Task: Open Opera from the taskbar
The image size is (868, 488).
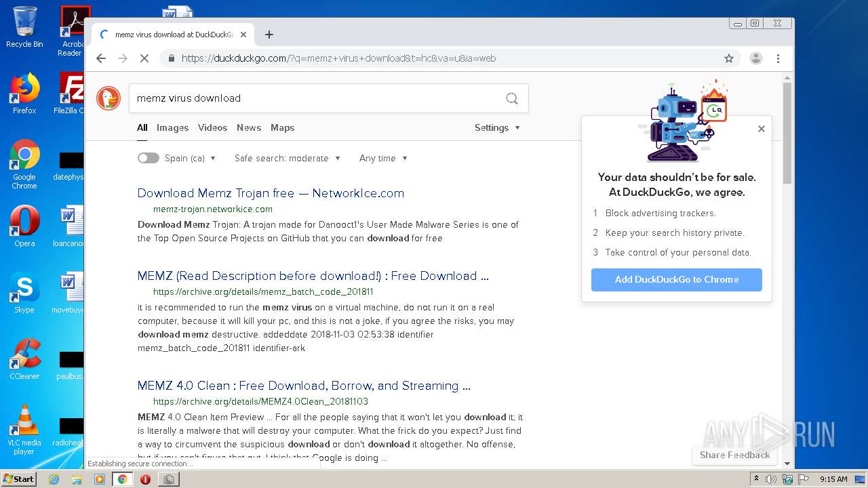Action: pyautogui.click(x=145, y=479)
